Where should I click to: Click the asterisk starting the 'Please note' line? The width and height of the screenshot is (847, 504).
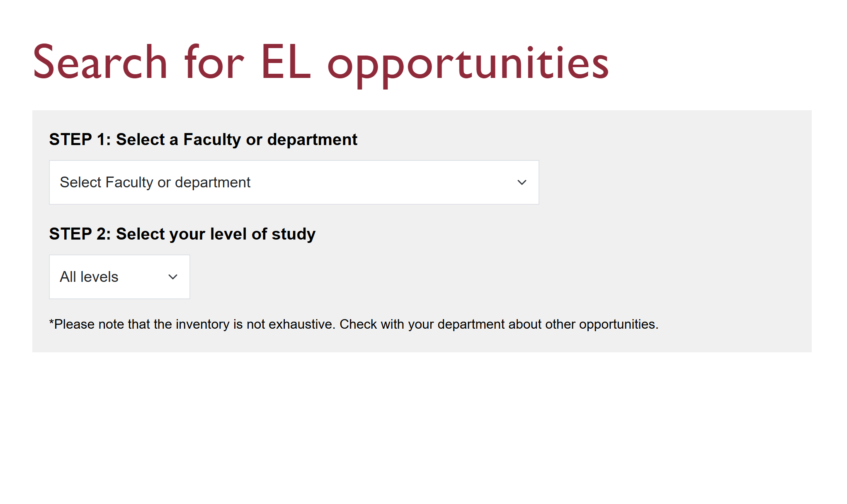tap(51, 322)
